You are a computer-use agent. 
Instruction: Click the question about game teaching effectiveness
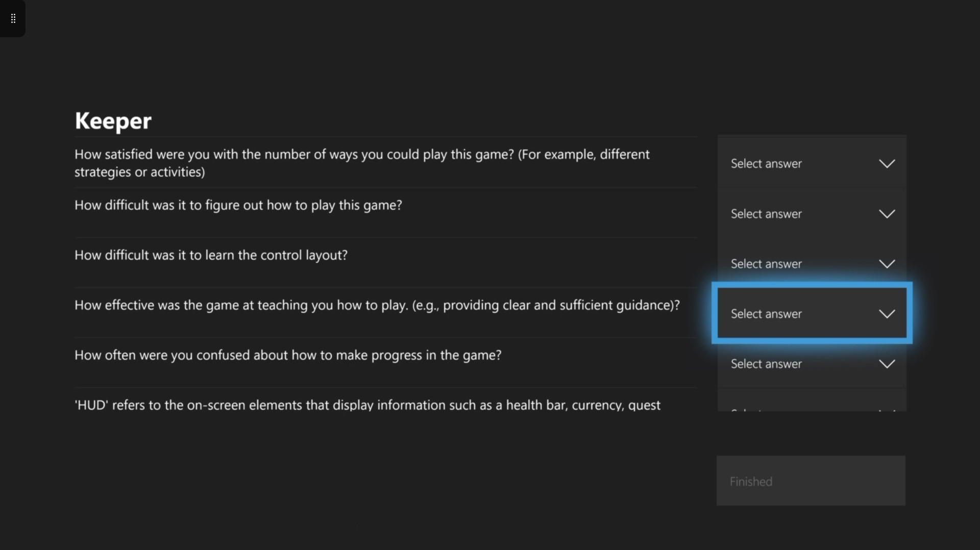pyautogui.click(x=377, y=305)
